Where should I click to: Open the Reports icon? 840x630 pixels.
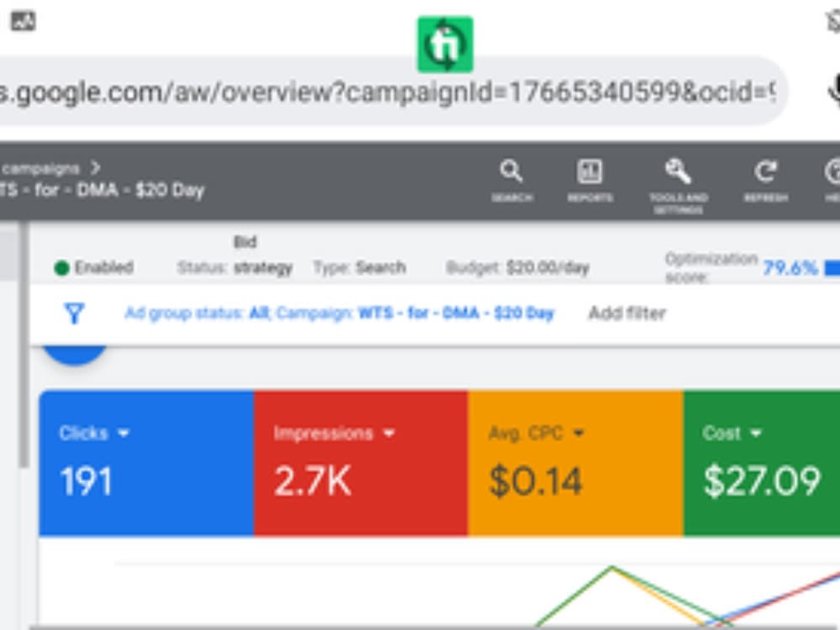590,181
